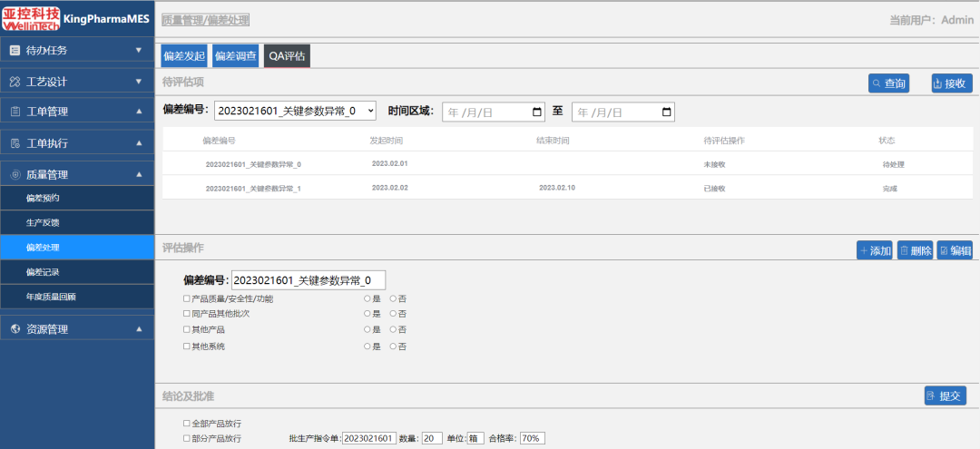
Task: Click the 删除 delete button
Action: point(915,250)
